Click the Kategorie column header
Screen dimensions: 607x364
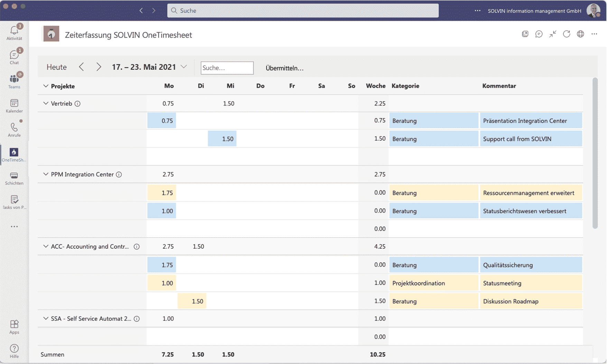(405, 86)
